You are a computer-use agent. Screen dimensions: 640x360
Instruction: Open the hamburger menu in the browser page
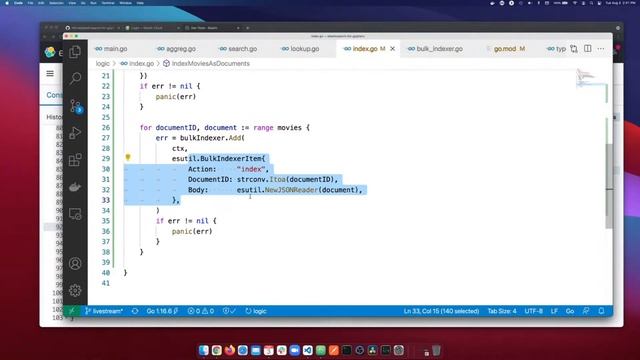tap(50, 73)
